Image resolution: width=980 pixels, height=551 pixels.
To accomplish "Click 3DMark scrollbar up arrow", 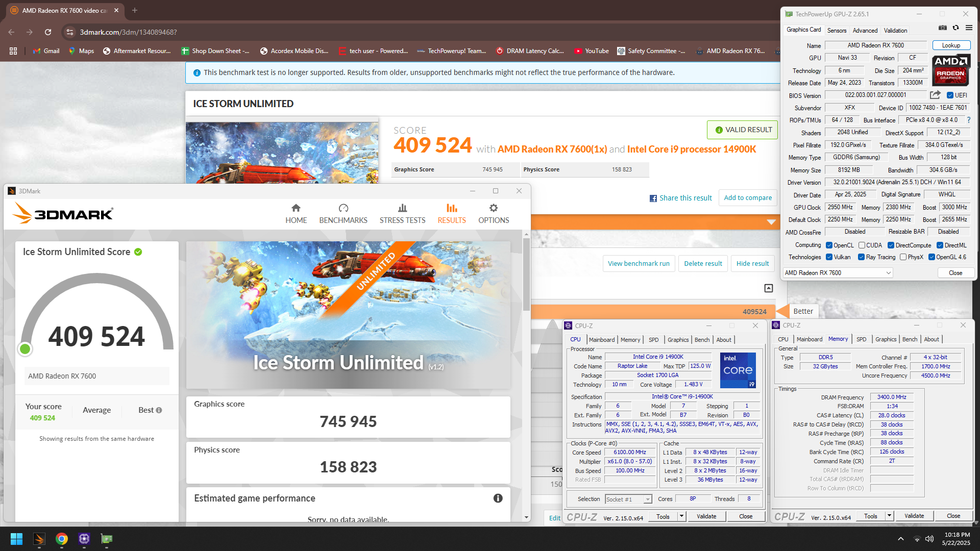I will (526, 234).
